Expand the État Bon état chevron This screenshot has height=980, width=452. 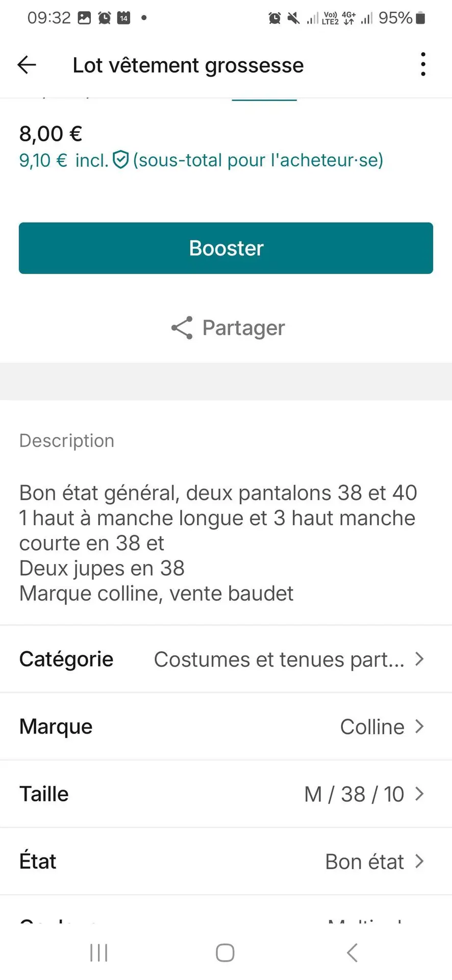419,861
